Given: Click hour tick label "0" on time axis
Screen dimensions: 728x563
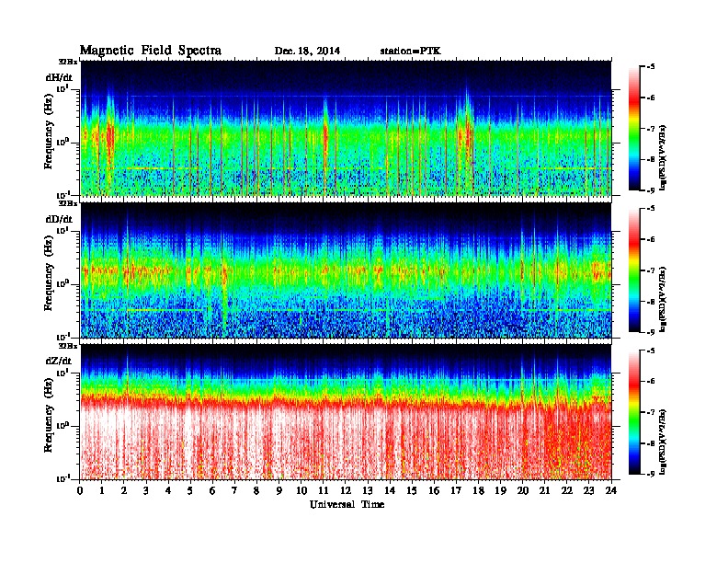Looking at the screenshot, I should tap(80, 490).
